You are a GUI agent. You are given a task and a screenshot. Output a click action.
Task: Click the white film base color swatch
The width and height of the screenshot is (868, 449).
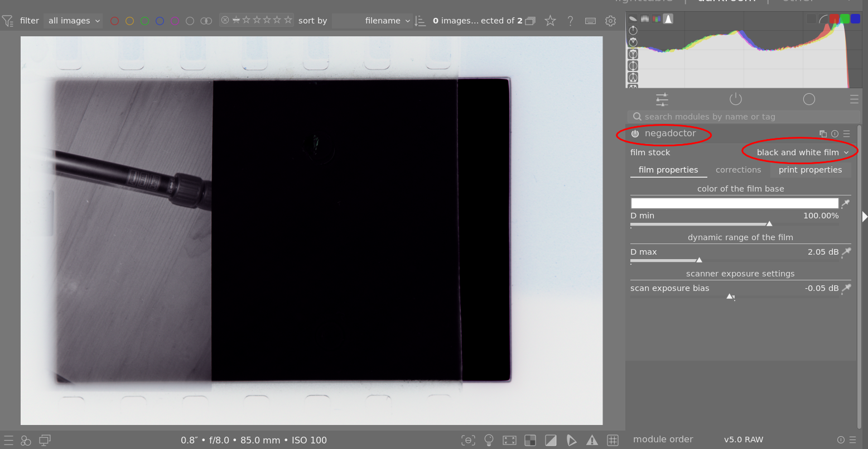(x=734, y=203)
